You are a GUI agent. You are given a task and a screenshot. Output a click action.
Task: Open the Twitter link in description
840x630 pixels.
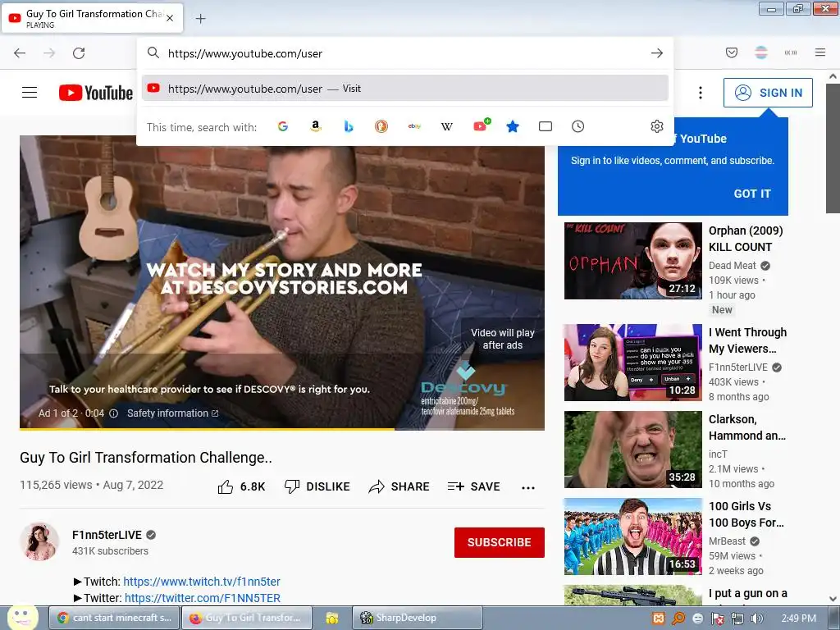(x=203, y=598)
